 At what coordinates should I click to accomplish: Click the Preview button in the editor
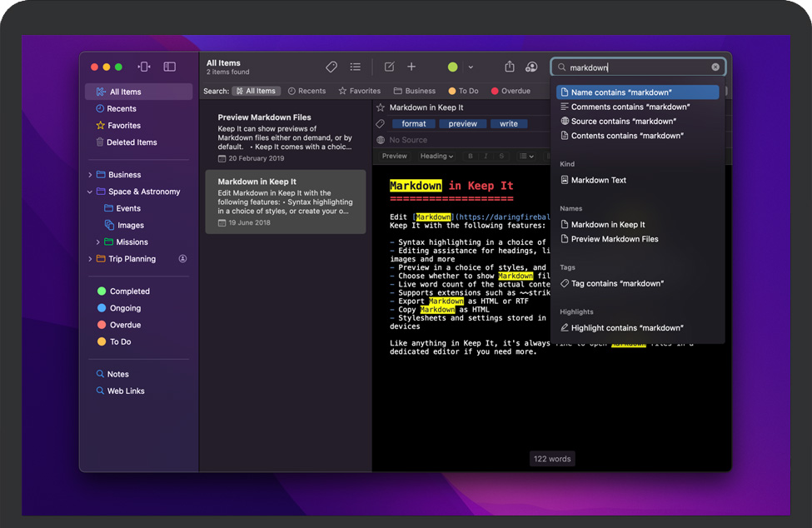395,156
